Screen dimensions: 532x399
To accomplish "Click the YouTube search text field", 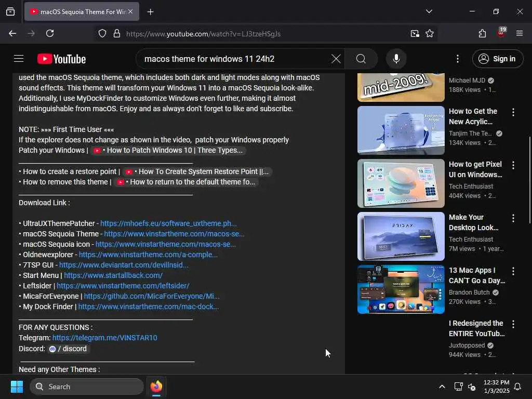I will (x=234, y=59).
